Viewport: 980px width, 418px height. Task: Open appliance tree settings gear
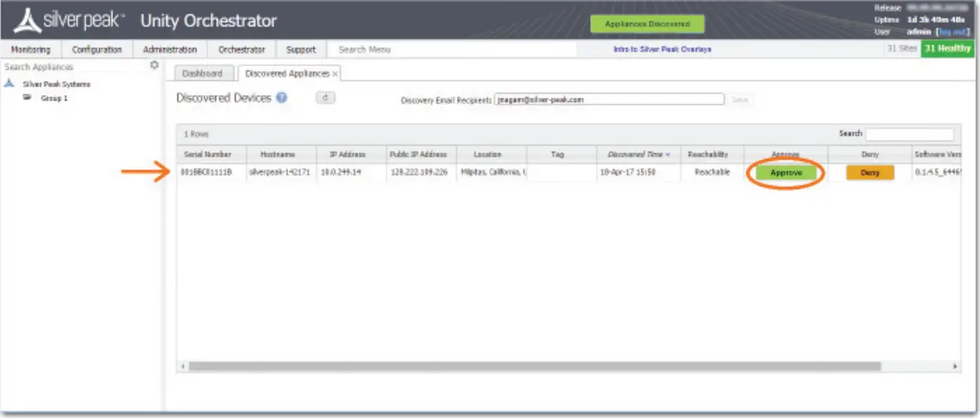[x=154, y=66]
